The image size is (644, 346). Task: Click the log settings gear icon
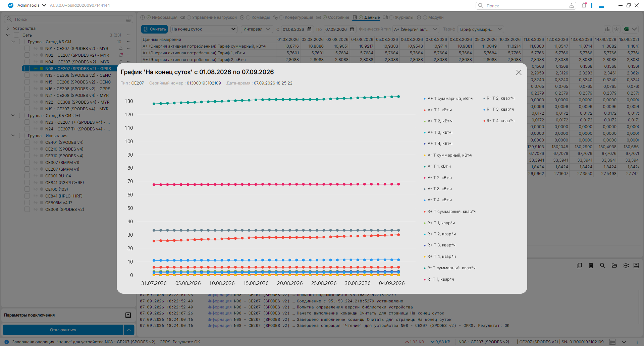tap(626, 266)
